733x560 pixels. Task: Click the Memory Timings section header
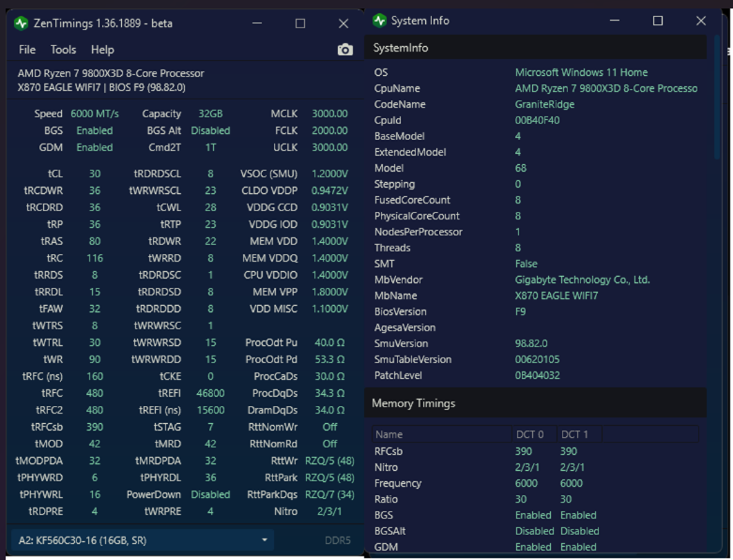click(x=536, y=403)
